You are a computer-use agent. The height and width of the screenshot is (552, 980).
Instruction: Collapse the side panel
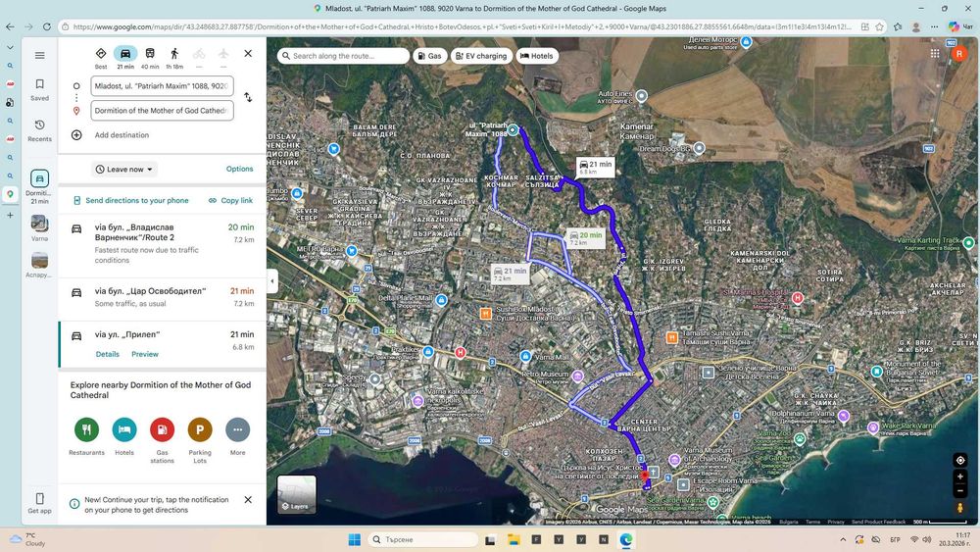tap(271, 281)
